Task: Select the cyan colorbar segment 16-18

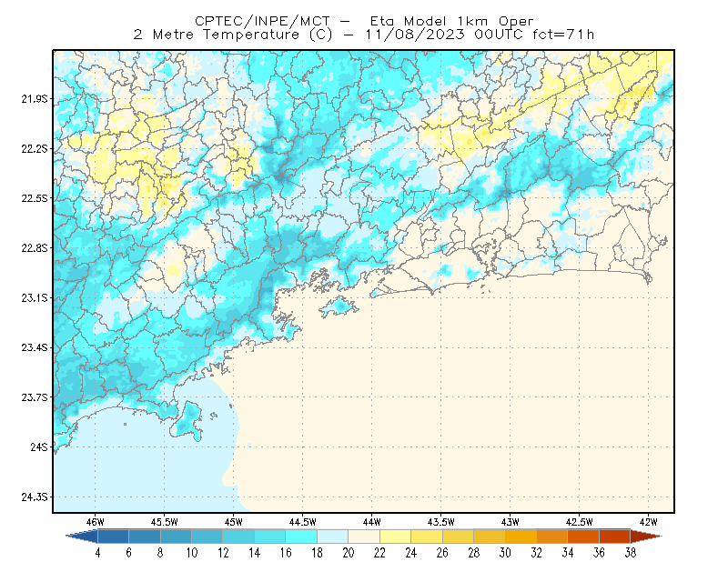Action: [301, 536]
